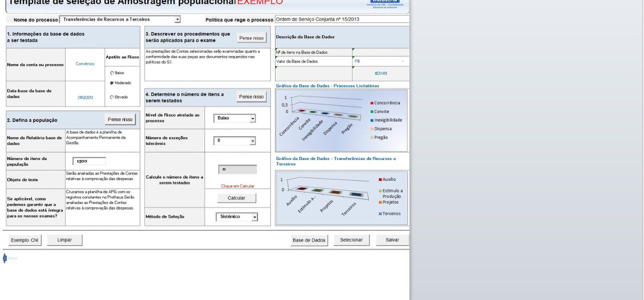The image size is (644, 300).
Task: Select the Baixo risk appetite option
Action: [111, 73]
